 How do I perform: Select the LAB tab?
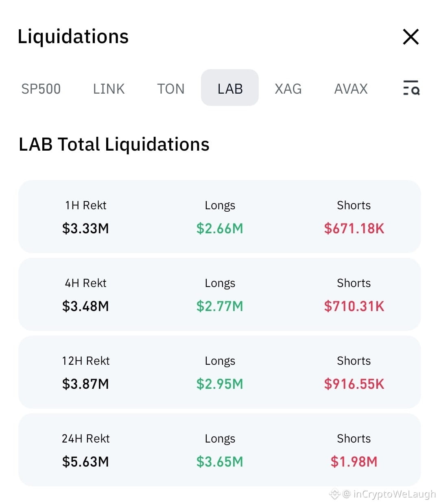pyautogui.click(x=230, y=88)
